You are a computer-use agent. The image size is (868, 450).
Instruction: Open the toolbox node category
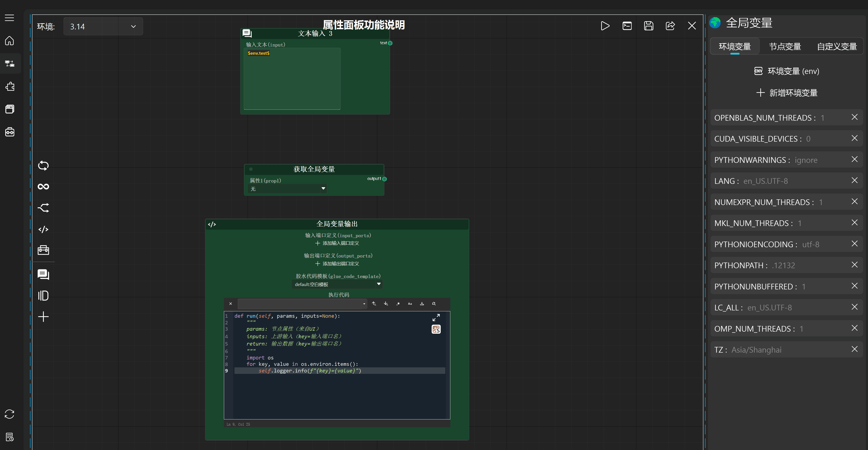coord(43,250)
